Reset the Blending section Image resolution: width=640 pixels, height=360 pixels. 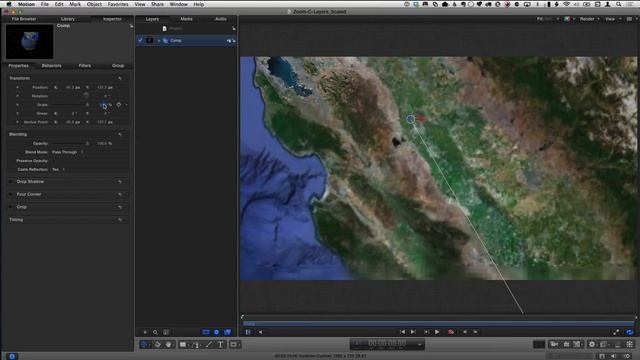[x=120, y=134]
